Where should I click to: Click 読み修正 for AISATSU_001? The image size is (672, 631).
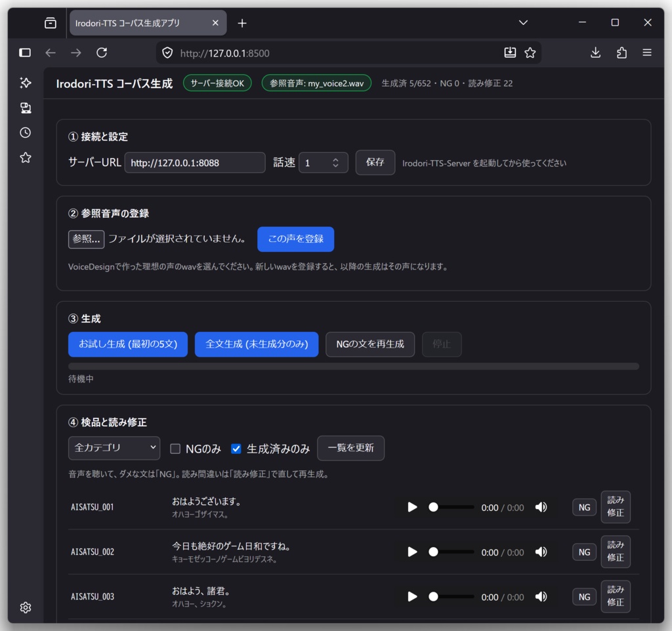616,507
